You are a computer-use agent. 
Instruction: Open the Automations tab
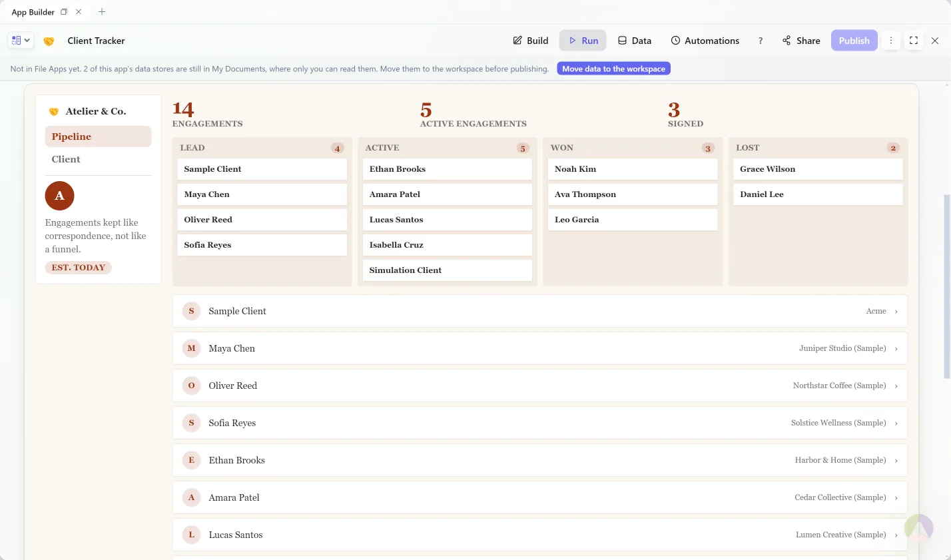coord(705,41)
